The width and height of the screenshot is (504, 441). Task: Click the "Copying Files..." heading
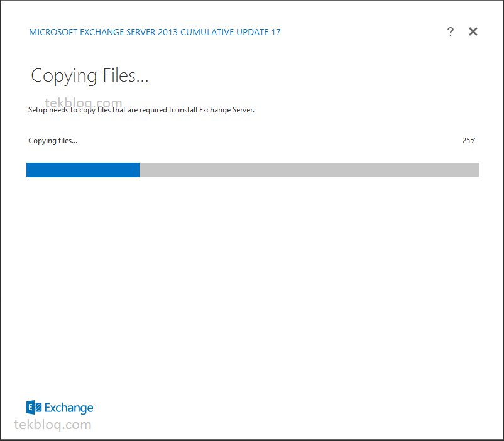[90, 76]
